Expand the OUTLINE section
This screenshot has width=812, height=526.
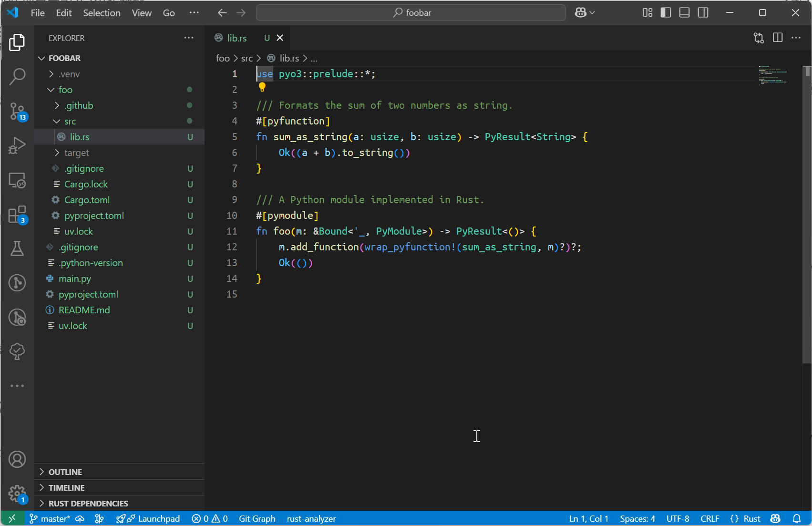[x=120, y=472]
